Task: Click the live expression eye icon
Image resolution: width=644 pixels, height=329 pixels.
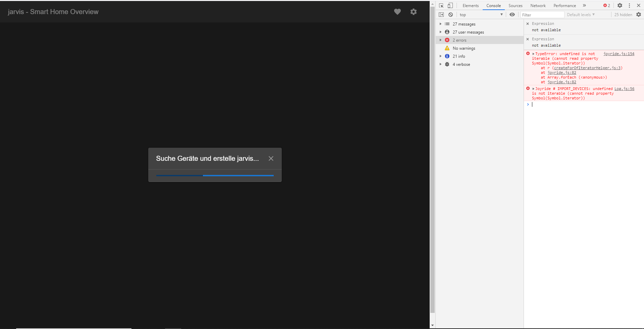Action: pyautogui.click(x=512, y=15)
